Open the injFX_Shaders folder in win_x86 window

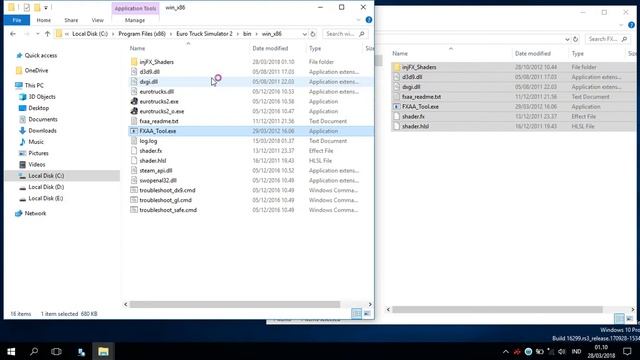point(157,62)
